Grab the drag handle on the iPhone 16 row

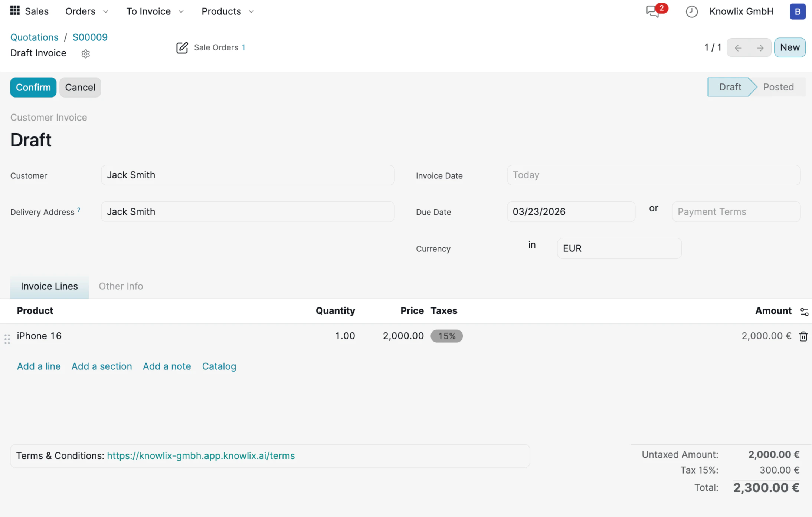[6, 339]
